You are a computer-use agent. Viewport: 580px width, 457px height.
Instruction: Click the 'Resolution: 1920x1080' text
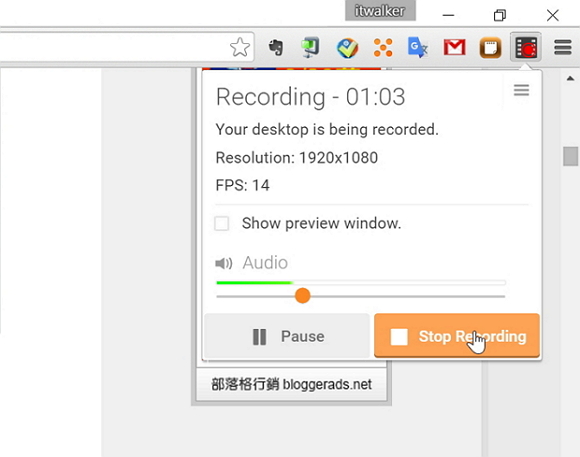click(297, 158)
